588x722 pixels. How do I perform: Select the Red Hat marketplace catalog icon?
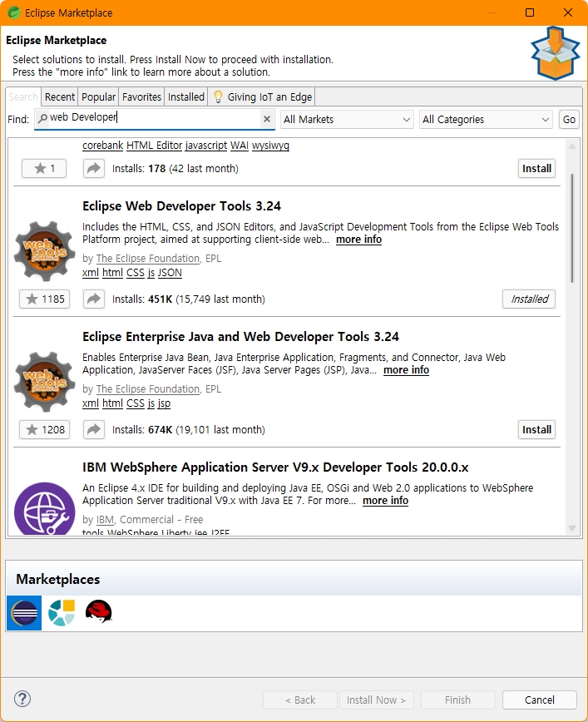98,611
